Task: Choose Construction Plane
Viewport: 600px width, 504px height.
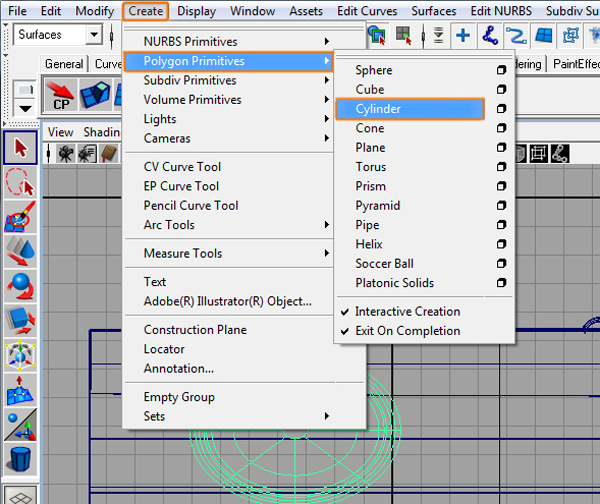Action: (x=195, y=329)
